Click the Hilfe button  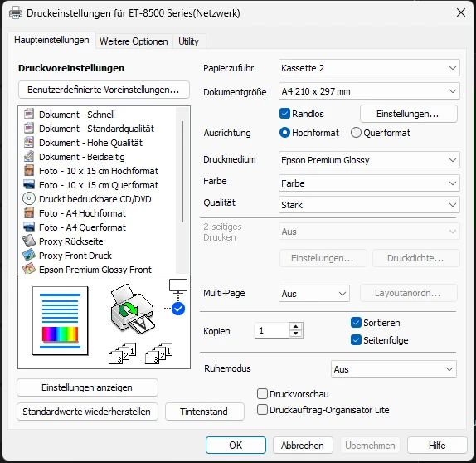coord(437,446)
